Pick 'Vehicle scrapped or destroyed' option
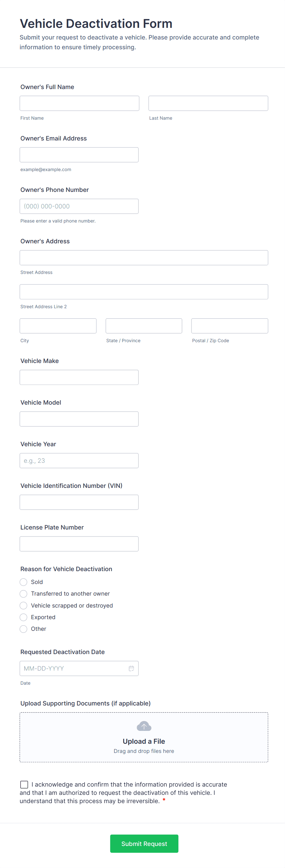Viewport: 285px width, 868px height. click(23, 605)
